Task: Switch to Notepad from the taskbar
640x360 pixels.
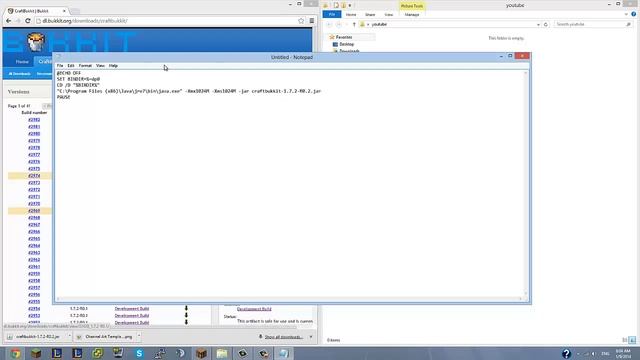Action: (x=284, y=353)
